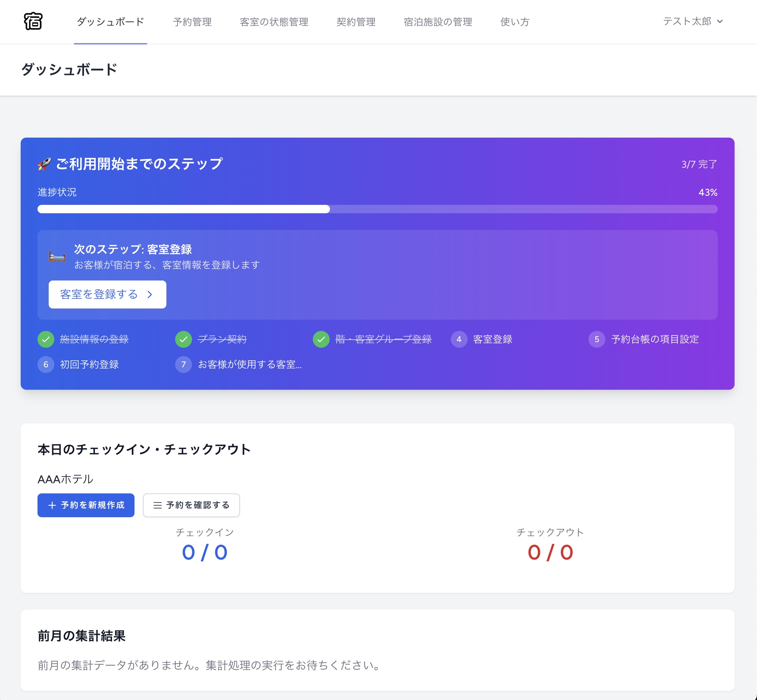Click the green checkmark on 階・客室グループ登録

pyautogui.click(x=321, y=339)
